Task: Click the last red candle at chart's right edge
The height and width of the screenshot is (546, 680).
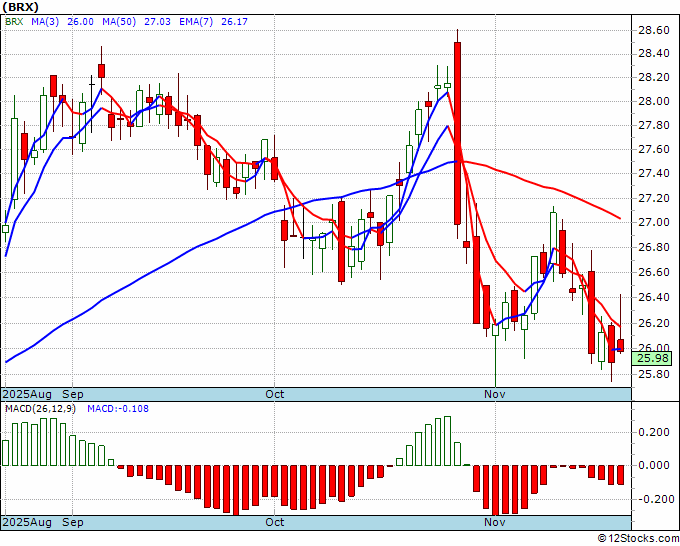Action: tap(621, 344)
